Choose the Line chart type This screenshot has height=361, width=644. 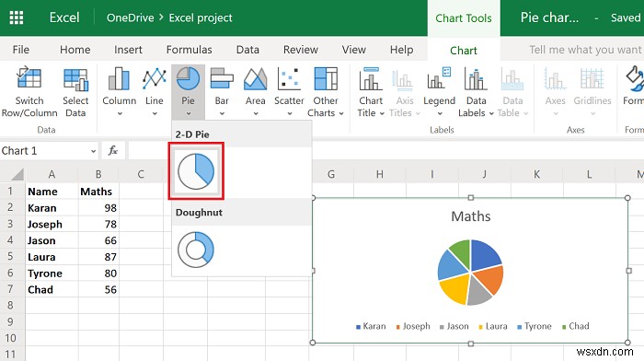point(154,92)
